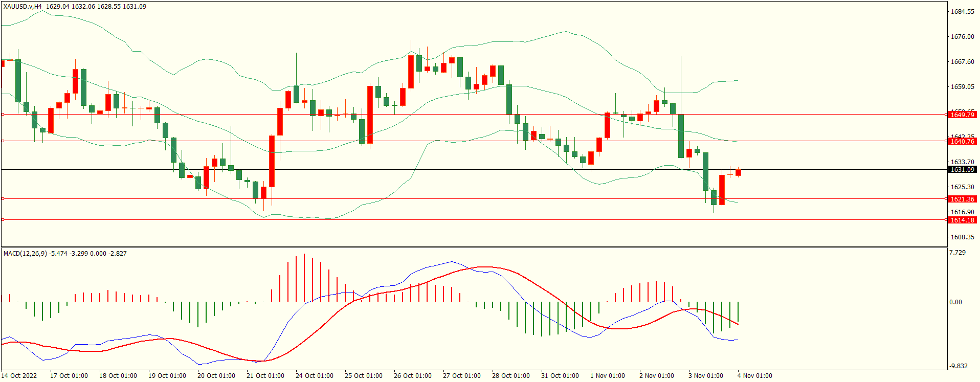
Task: Click the 1659.05 price scale value
Action: tap(962, 86)
